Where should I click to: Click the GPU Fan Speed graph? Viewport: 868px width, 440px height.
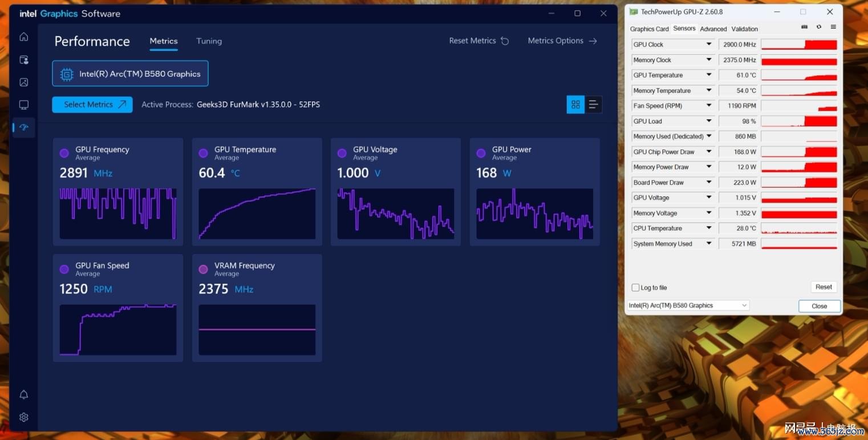click(118, 330)
